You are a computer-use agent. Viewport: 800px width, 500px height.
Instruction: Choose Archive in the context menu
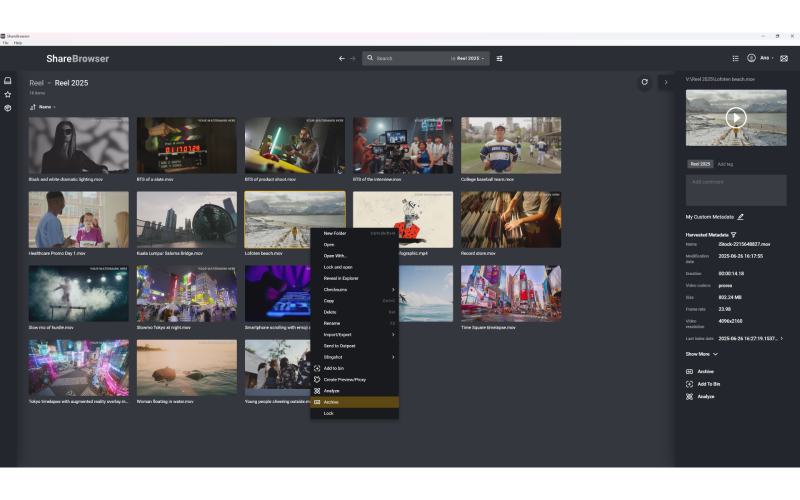point(331,402)
